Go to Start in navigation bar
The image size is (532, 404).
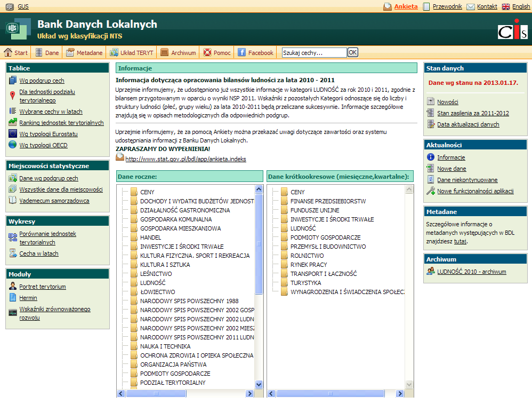click(x=21, y=53)
